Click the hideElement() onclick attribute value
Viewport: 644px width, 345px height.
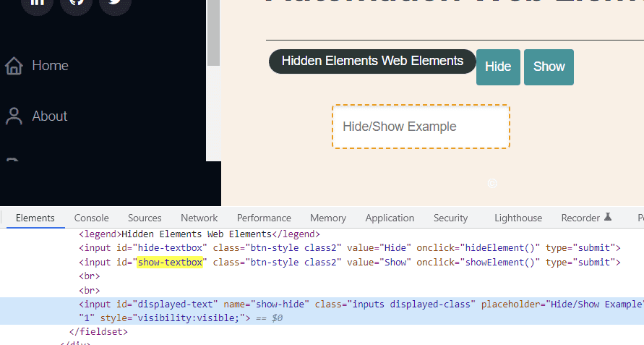point(501,248)
